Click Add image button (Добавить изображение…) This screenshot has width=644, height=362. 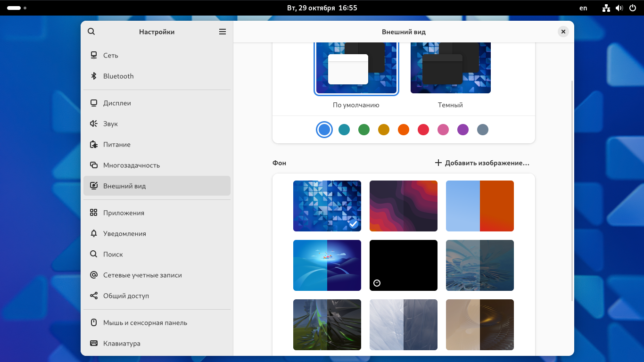[x=482, y=163]
